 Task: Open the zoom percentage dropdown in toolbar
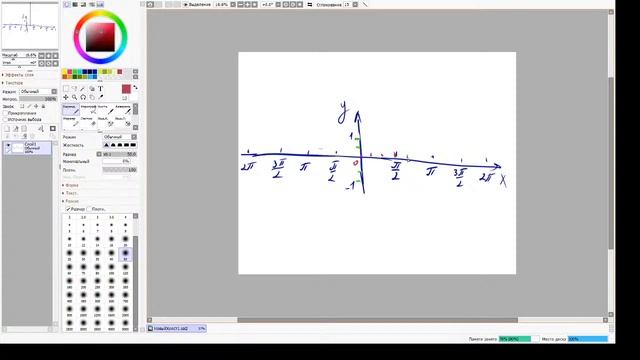[x=233, y=4]
